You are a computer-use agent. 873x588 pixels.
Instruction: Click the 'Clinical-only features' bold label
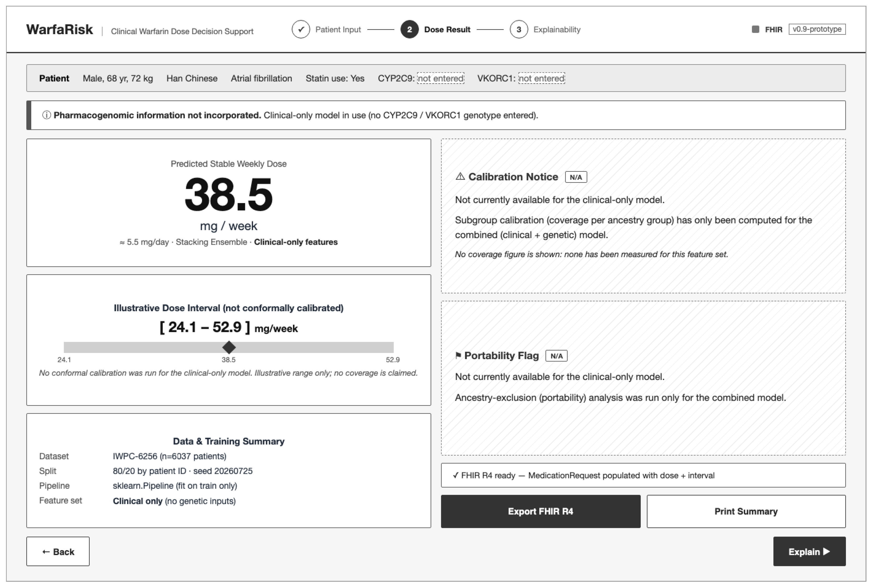[296, 242]
